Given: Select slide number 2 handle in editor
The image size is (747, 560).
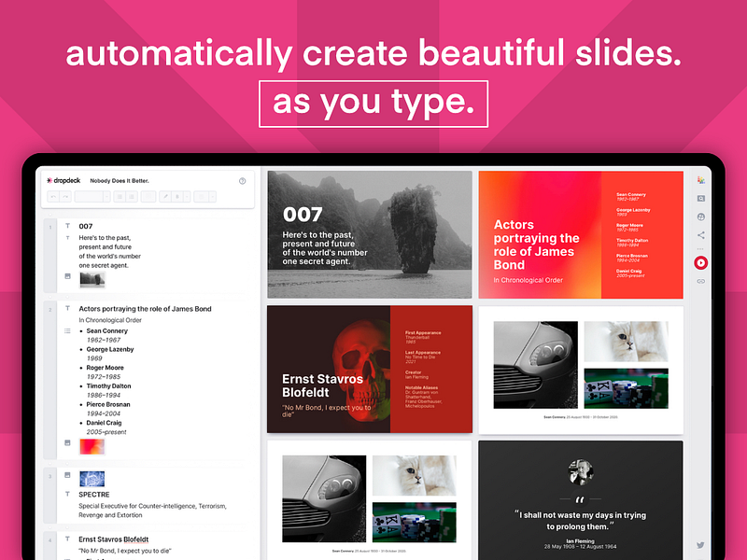Looking at the screenshot, I should click(x=50, y=380).
